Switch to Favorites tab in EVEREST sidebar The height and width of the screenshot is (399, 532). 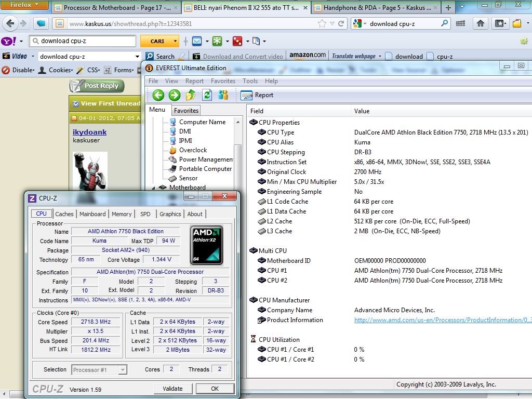click(x=186, y=111)
